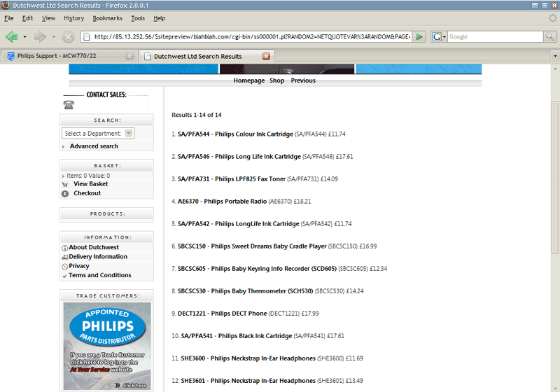Go to the Delivery Information page
This screenshot has height=392, width=560.
pos(98,257)
